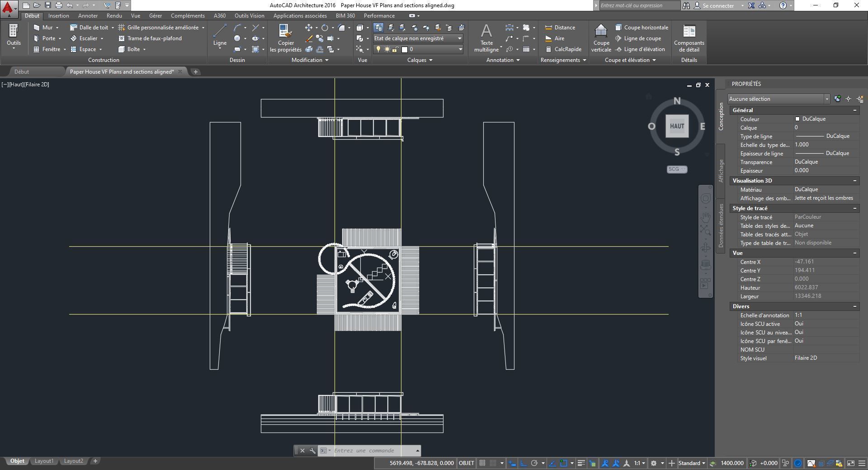Open the layer state dropdown
The width and height of the screenshot is (868, 470).
pos(418,38)
